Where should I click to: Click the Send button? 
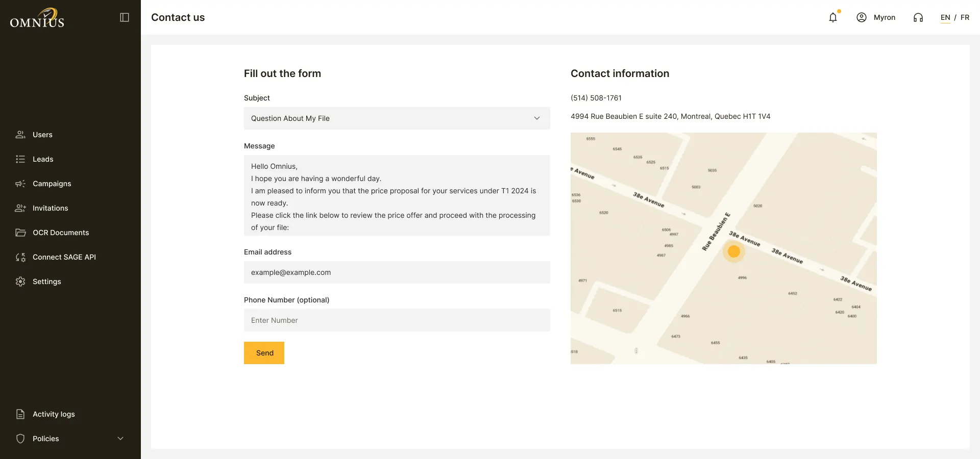[x=264, y=353]
